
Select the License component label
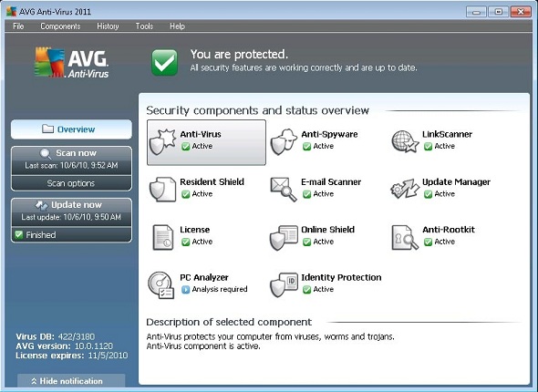(194, 230)
